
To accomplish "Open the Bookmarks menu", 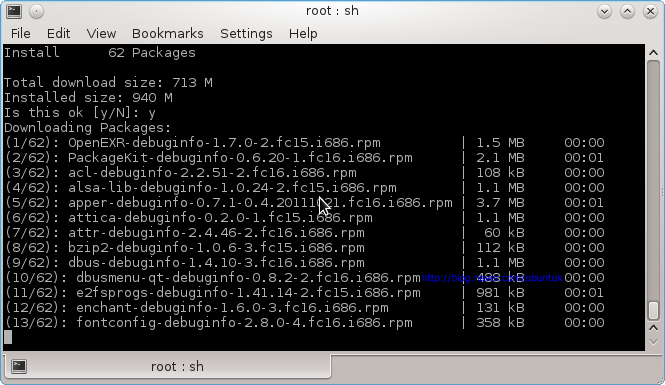I will coord(168,33).
